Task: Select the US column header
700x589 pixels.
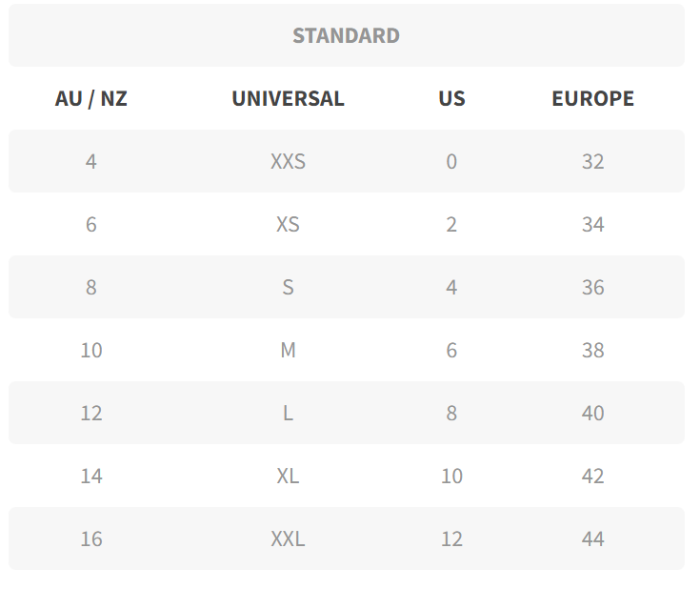Action: 451,98
